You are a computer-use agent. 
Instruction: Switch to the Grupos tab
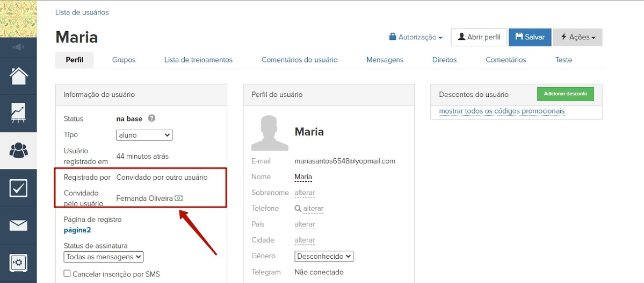click(x=124, y=60)
